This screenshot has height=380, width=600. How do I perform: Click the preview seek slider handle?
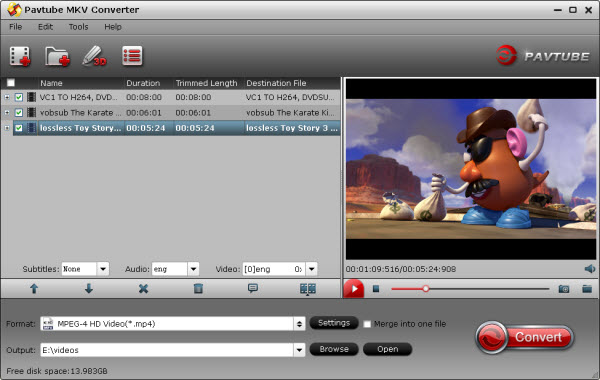click(426, 289)
